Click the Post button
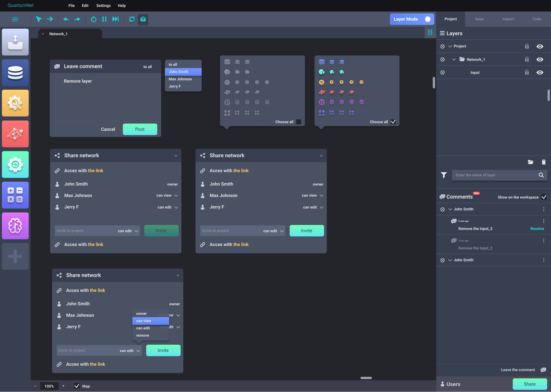 140,129
